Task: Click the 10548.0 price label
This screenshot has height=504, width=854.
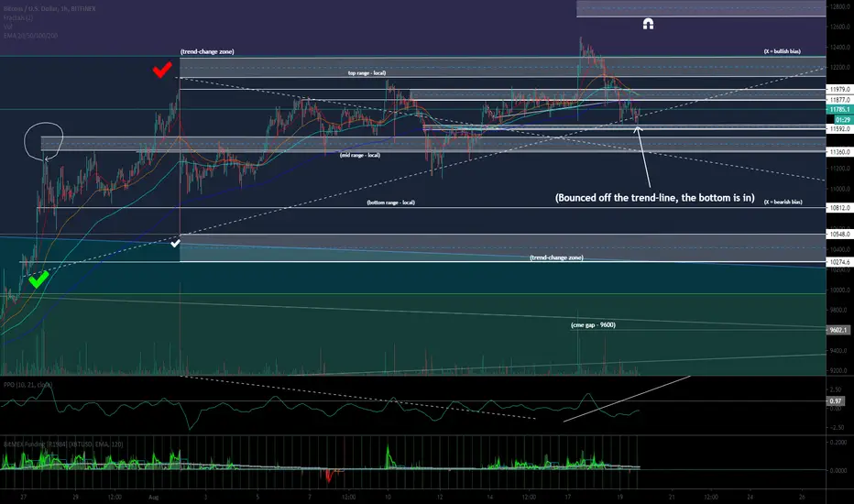Action: point(839,235)
